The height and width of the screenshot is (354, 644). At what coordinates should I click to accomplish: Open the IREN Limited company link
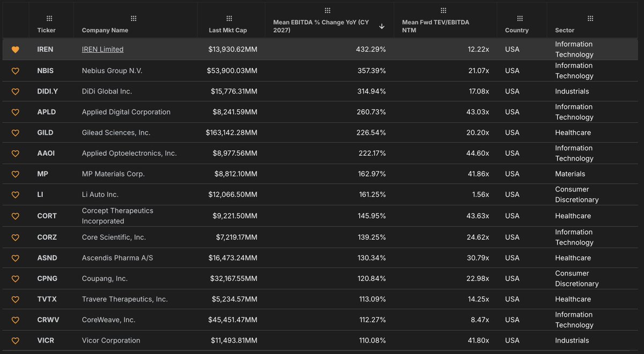(x=103, y=49)
